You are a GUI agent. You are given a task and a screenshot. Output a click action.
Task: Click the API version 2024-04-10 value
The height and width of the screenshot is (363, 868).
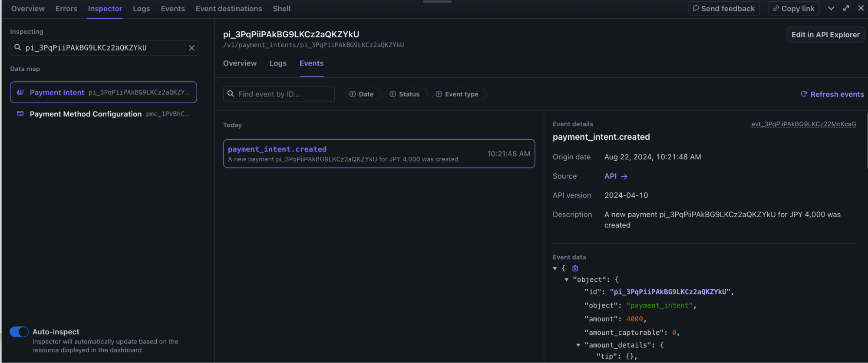[x=626, y=195]
